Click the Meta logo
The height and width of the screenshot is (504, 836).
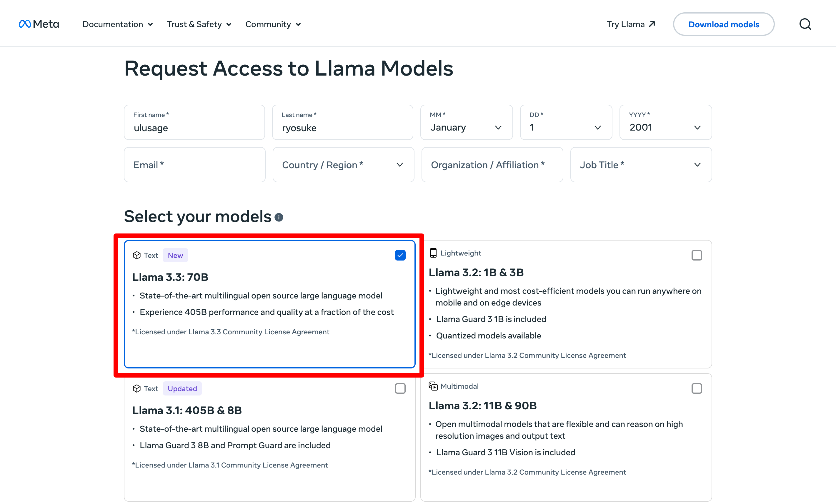(39, 24)
